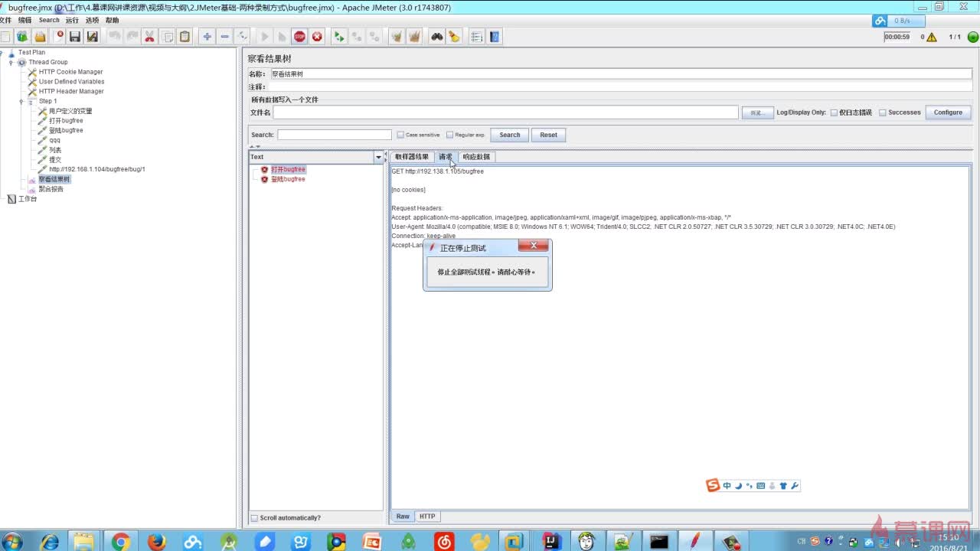This screenshot has height=551, width=980.
Task: Click the Clear All double broom icon
Action: pyautogui.click(x=414, y=37)
